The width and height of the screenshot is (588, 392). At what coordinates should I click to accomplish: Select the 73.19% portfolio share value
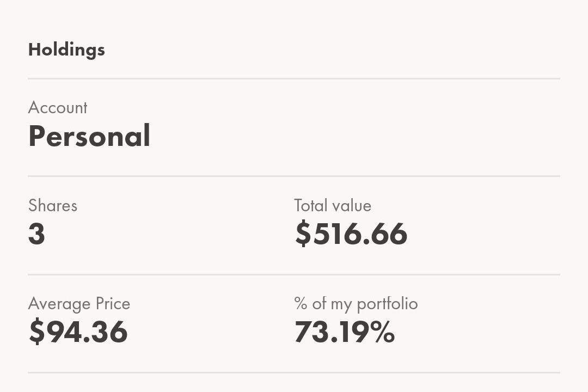tap(345, 332)
